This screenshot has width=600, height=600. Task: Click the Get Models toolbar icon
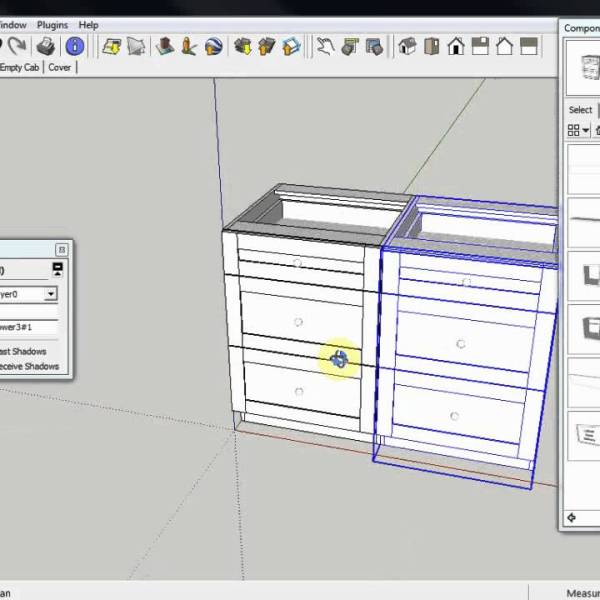[x=242, y=46]
